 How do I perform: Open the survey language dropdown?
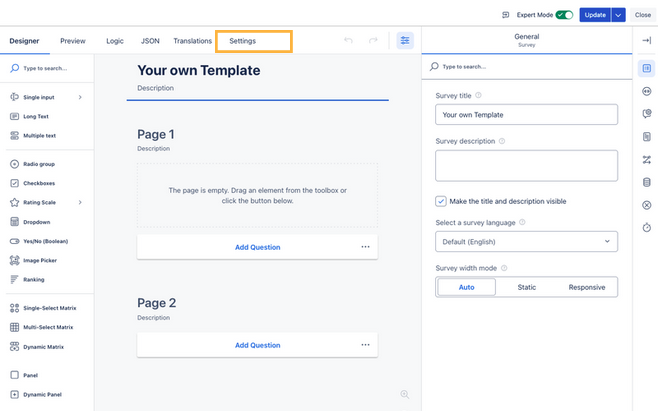526,242
